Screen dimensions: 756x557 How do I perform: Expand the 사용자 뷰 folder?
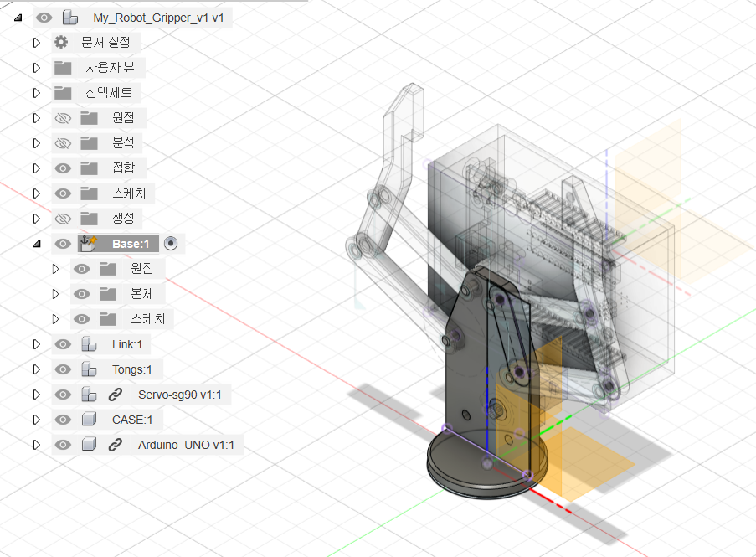pos(37,68)
